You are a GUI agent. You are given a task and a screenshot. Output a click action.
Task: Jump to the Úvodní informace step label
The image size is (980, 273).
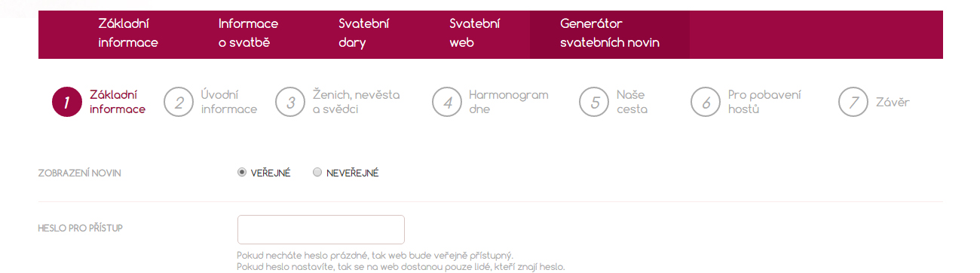[229, 102]
